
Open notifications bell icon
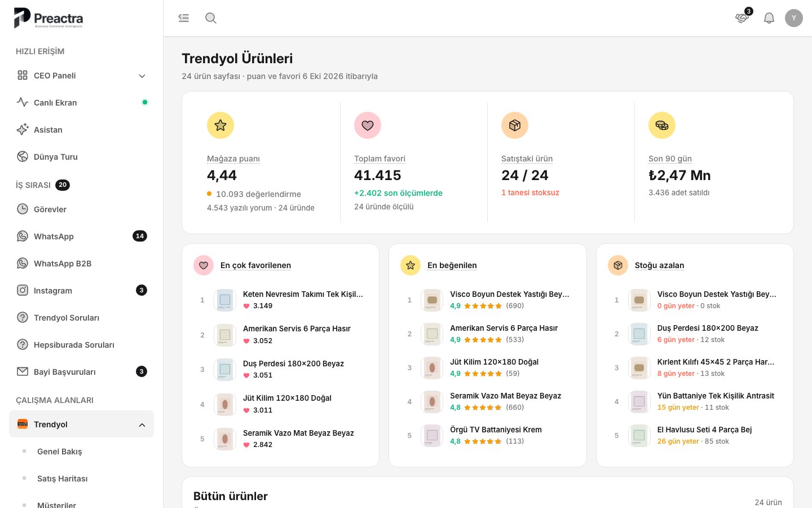tap(769, 18)
